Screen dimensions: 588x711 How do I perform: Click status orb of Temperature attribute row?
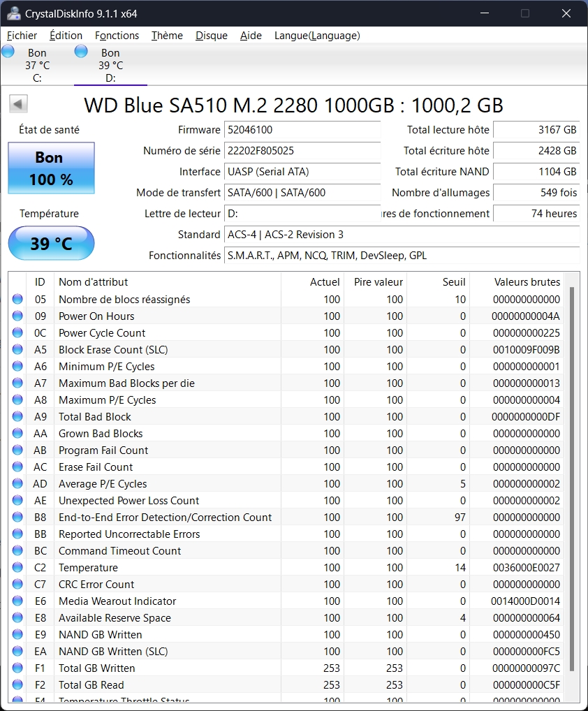point(17,568)
